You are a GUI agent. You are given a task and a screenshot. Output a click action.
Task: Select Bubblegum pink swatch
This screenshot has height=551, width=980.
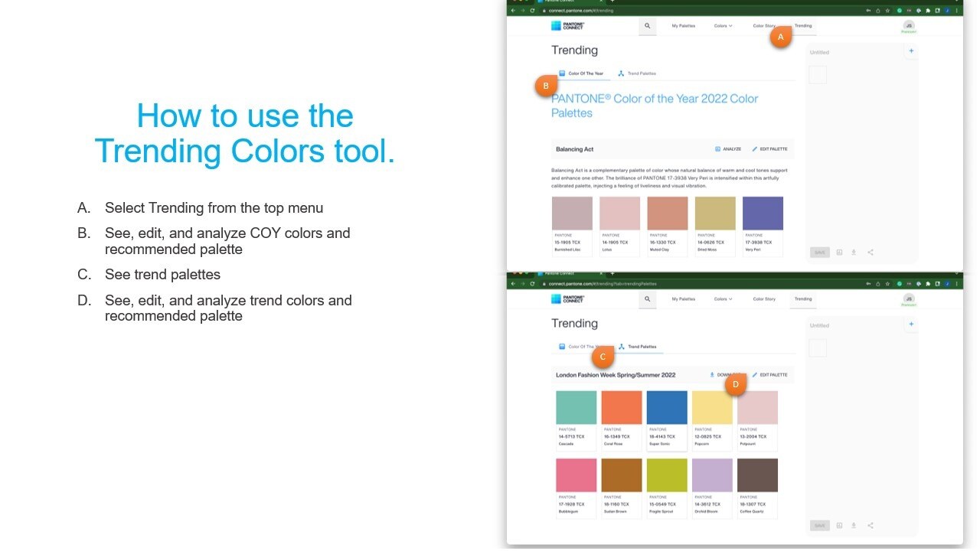tap(576, 475)
